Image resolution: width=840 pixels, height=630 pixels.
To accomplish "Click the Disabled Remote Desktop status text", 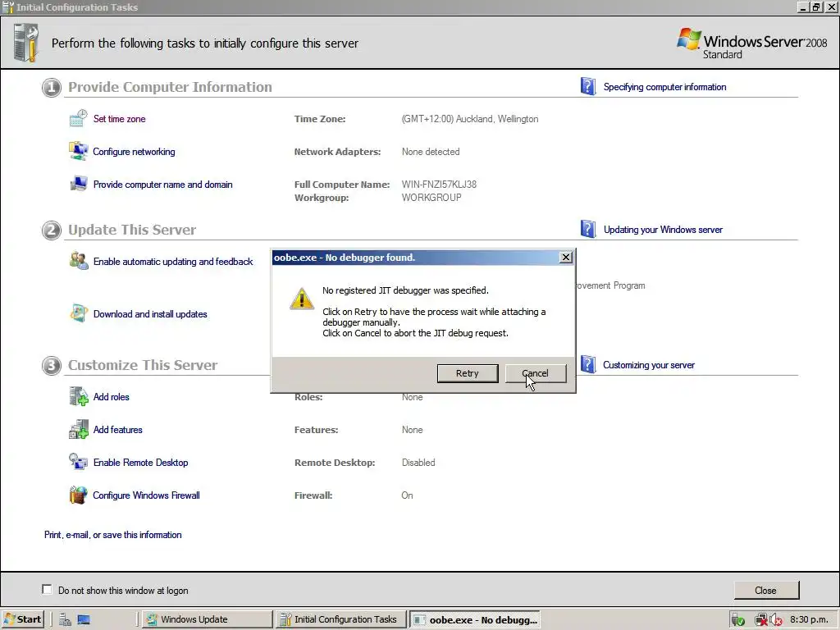I will (418, 463).
